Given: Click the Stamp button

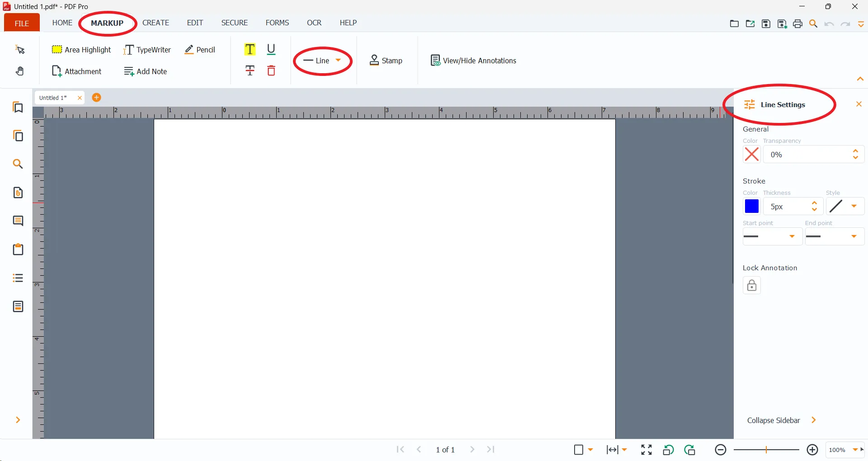Looking at the screenshot, I should 386,61.
